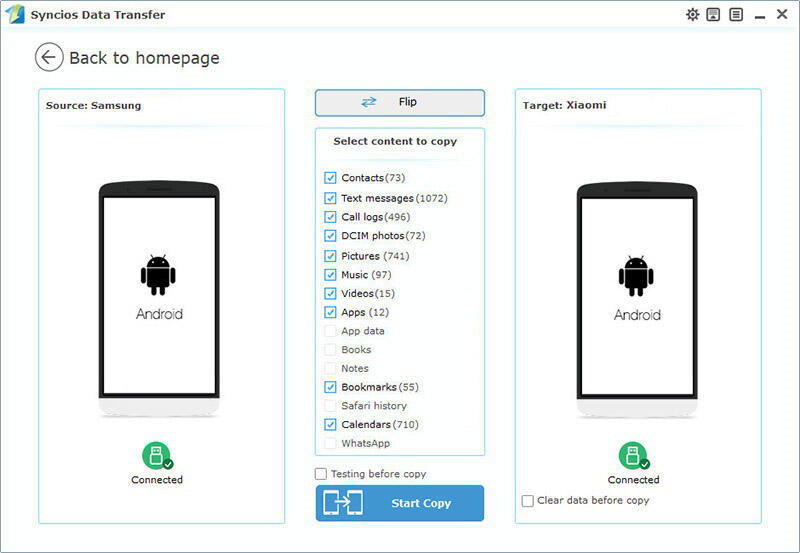Uncheck Music (97)
The height and width of the screenshot is (553, 800).
[330, 275]
